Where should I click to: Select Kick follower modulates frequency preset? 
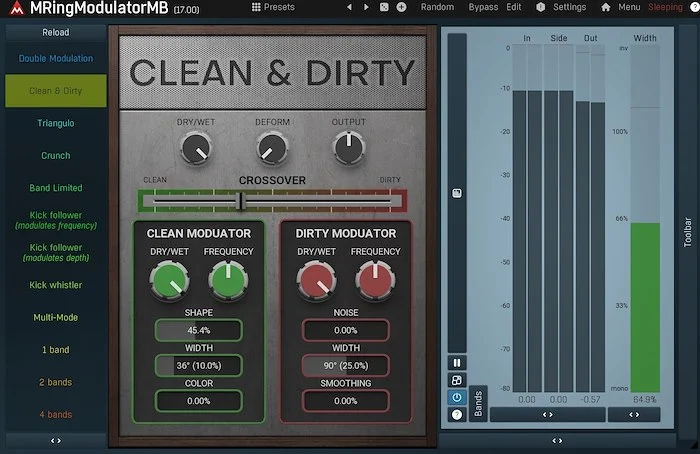pos(56,220)
